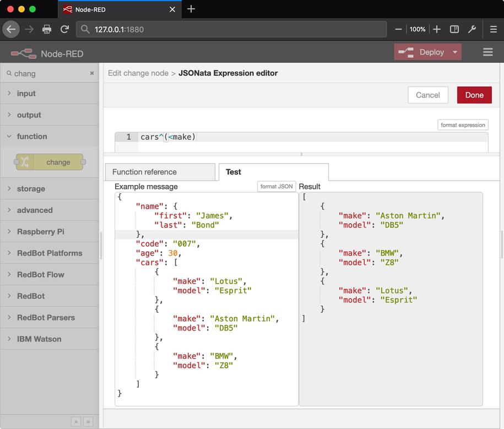504x429 pixels.
Task: Clear the palette search filter
Action: [92, 73]
